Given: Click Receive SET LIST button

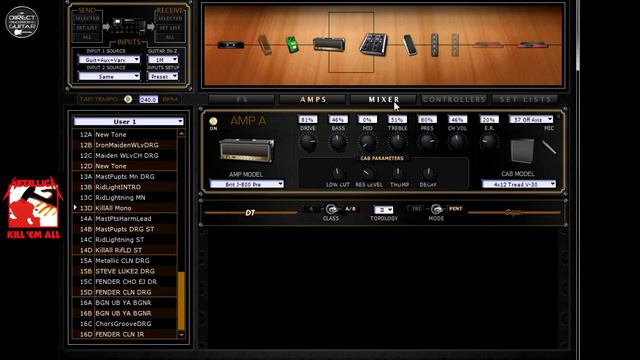Looking at the screenshot, I should pos(170,28).
